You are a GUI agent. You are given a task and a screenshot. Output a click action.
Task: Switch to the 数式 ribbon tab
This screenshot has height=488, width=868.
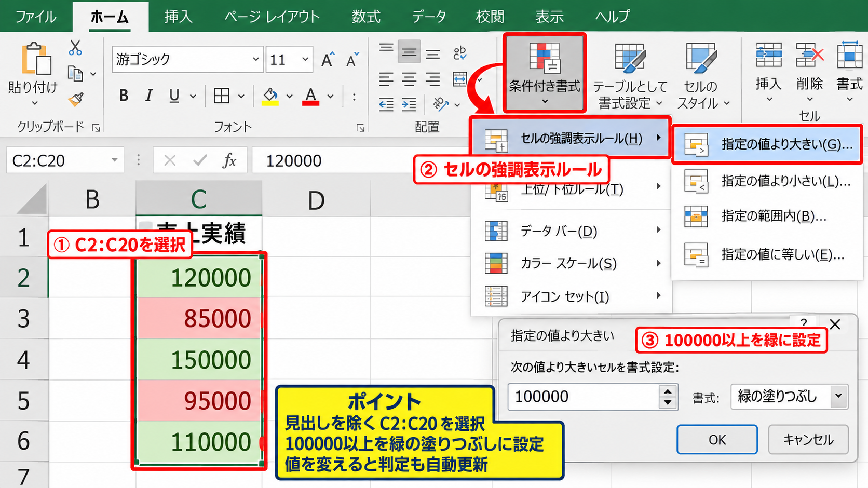(x=365, y=17)
